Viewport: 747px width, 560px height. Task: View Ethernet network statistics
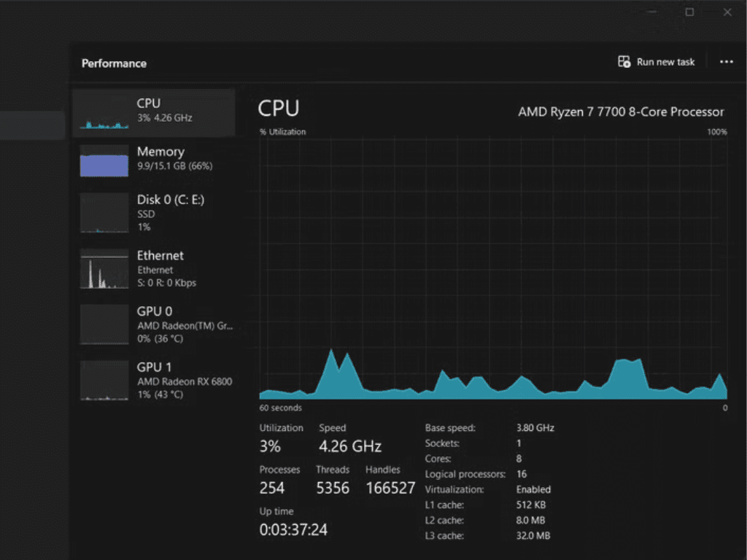point(153,268)
